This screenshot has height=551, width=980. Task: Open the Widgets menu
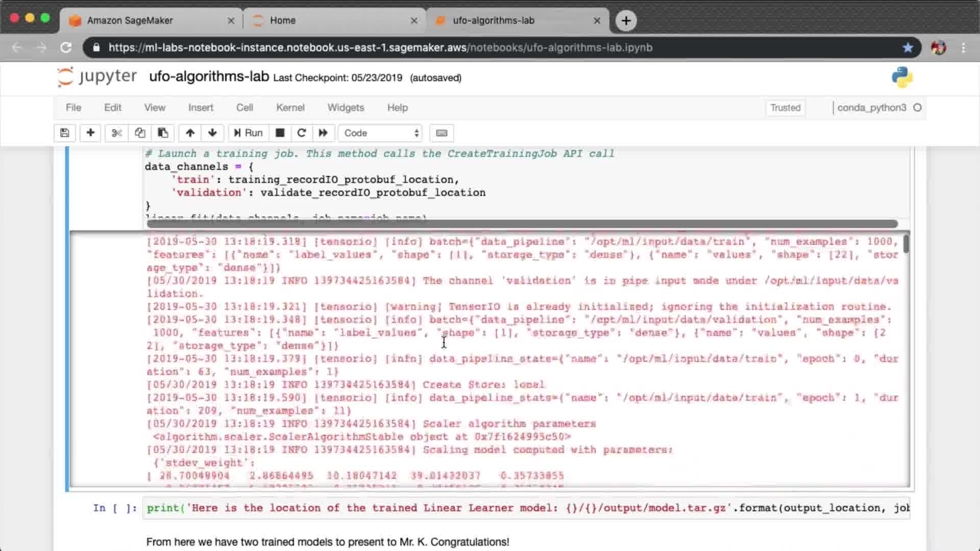[x=346, y=108]
